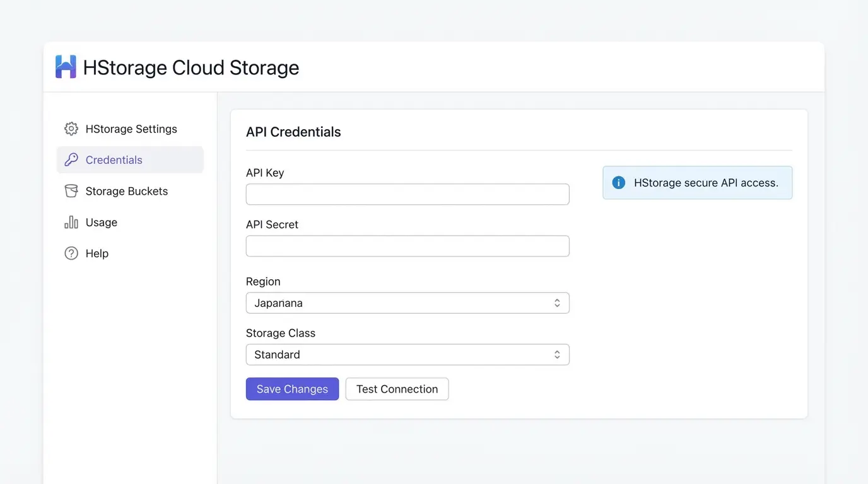
Task: Click into the API Key field
Action: 407,194
